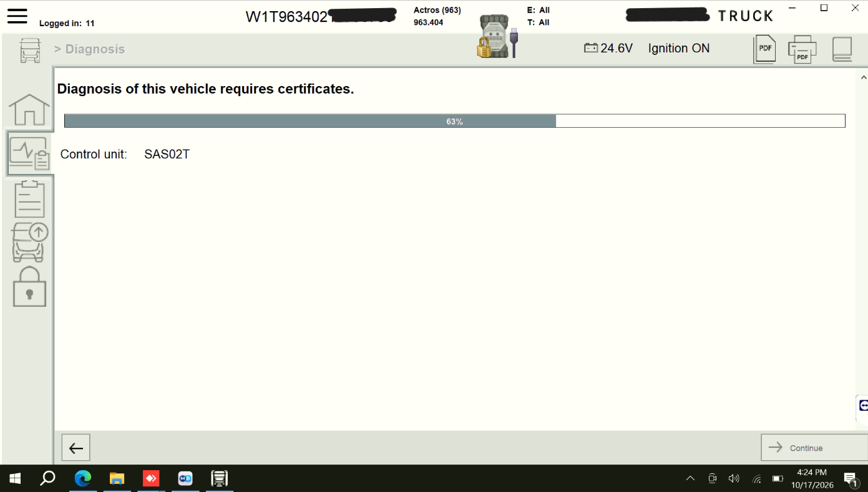Click the Diagnosis breadcrumb label

pos(95,49)
